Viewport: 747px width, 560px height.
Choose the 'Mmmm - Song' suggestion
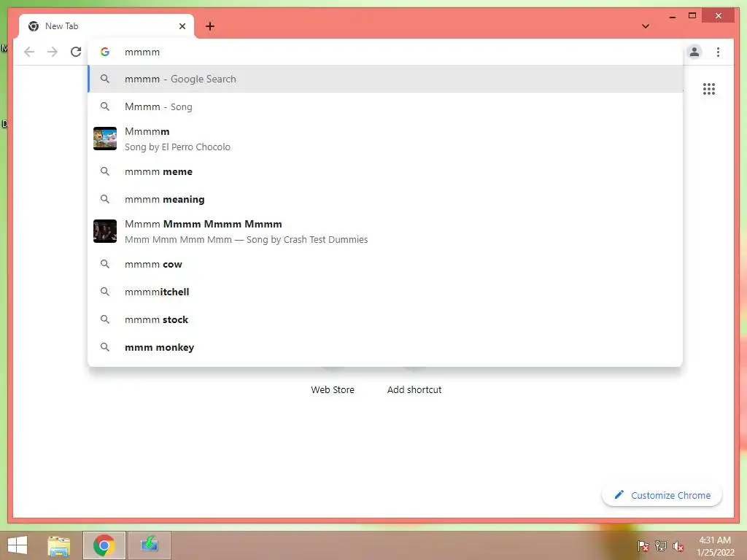(385, 106)
